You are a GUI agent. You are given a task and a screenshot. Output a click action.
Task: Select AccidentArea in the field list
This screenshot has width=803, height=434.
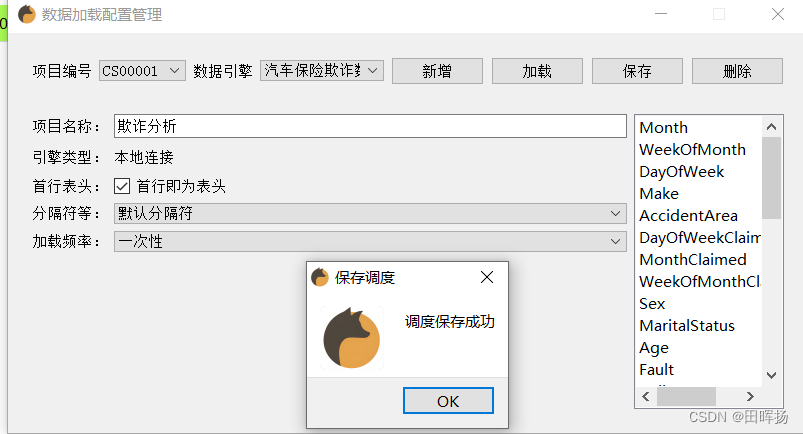click(x=688, y=216)
